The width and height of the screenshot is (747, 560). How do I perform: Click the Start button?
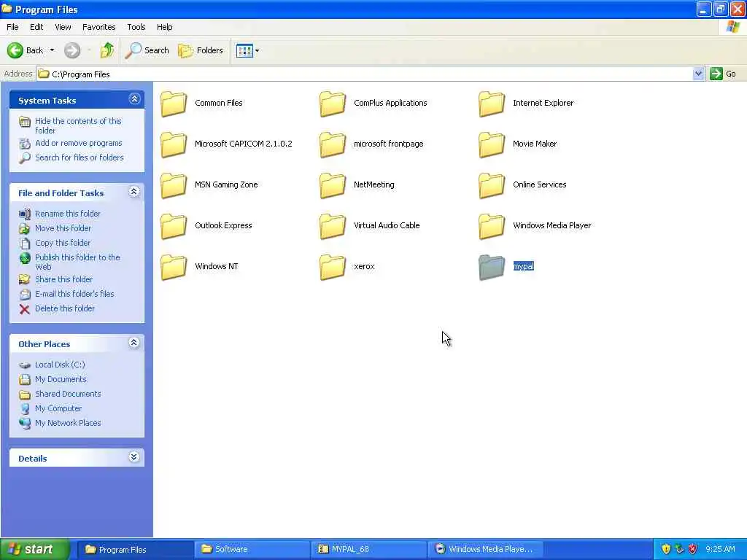(x=35, y=549)
